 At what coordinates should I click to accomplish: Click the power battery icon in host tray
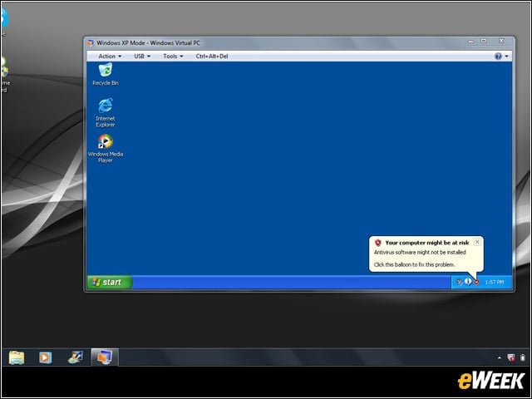coord(523,357)
